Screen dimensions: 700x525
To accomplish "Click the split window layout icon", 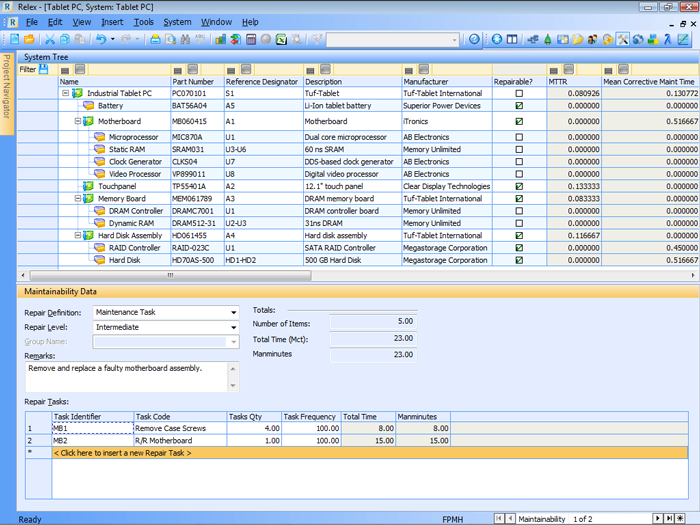I will (x=512, y=39).
